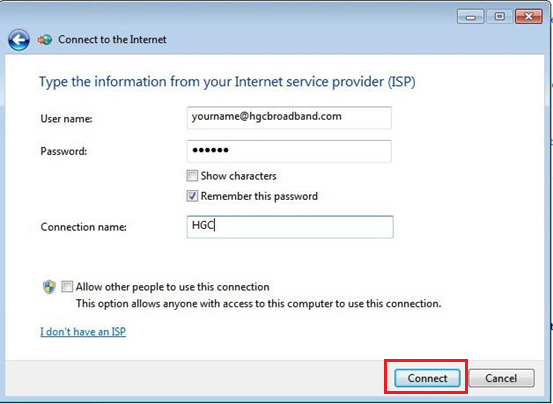Close the wizard with the red X
The image size is (553, 404).
pyautogui.click(x=528, y=17)
